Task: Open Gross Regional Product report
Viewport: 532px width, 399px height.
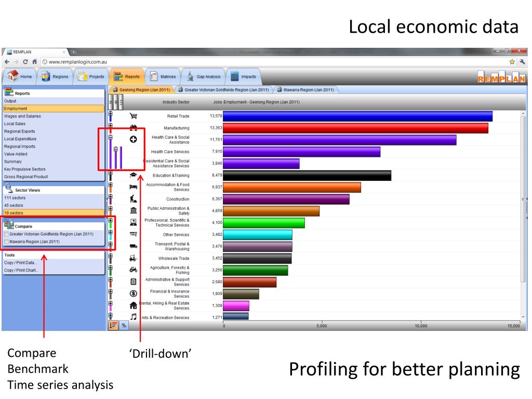Action: coord(54,177)
